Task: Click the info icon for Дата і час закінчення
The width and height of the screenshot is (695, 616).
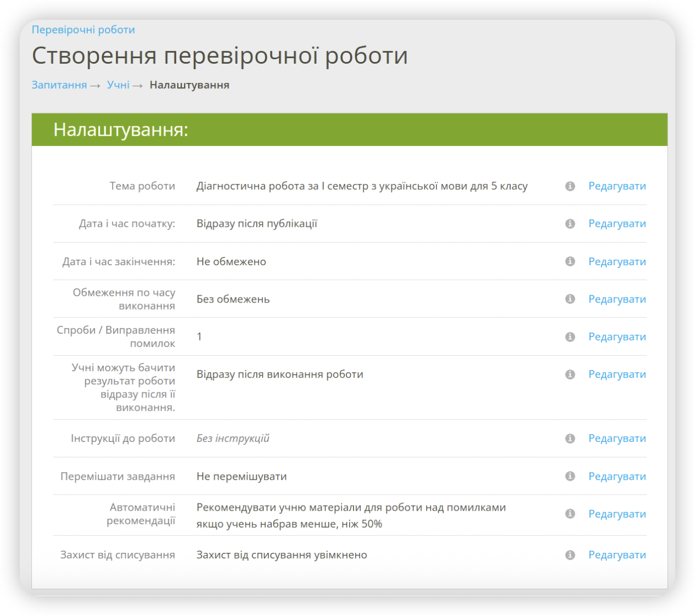Action: tap(570, 261)
